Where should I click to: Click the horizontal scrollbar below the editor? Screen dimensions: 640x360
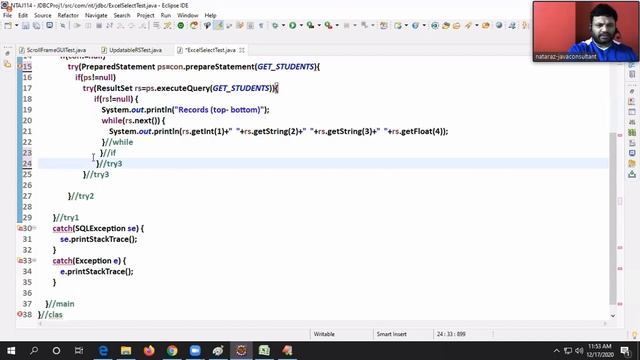pos(322,323)
